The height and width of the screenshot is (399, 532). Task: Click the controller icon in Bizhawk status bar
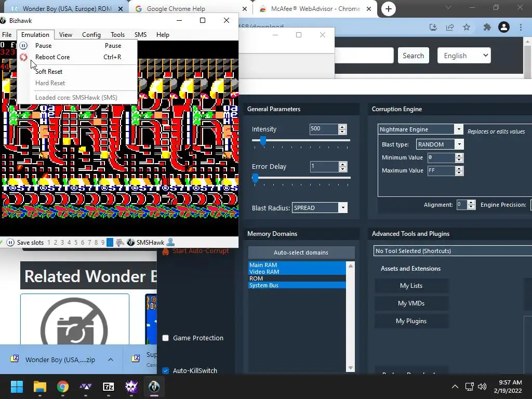pyautogui.click(x=120, y=242)
